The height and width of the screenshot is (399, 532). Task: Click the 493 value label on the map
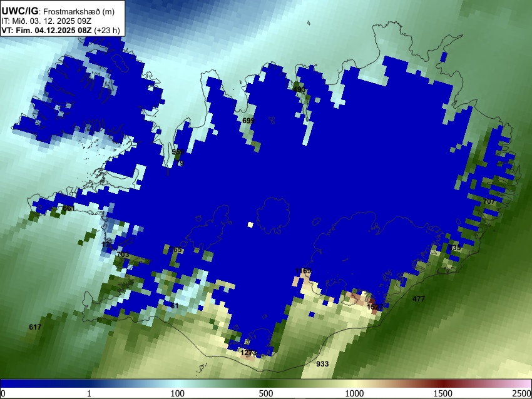(299, 89)
